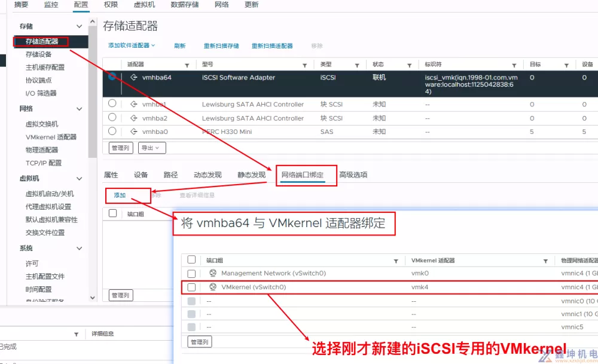
Task: Select the vmhba1 adapter radio button
Action: [112, 103]
